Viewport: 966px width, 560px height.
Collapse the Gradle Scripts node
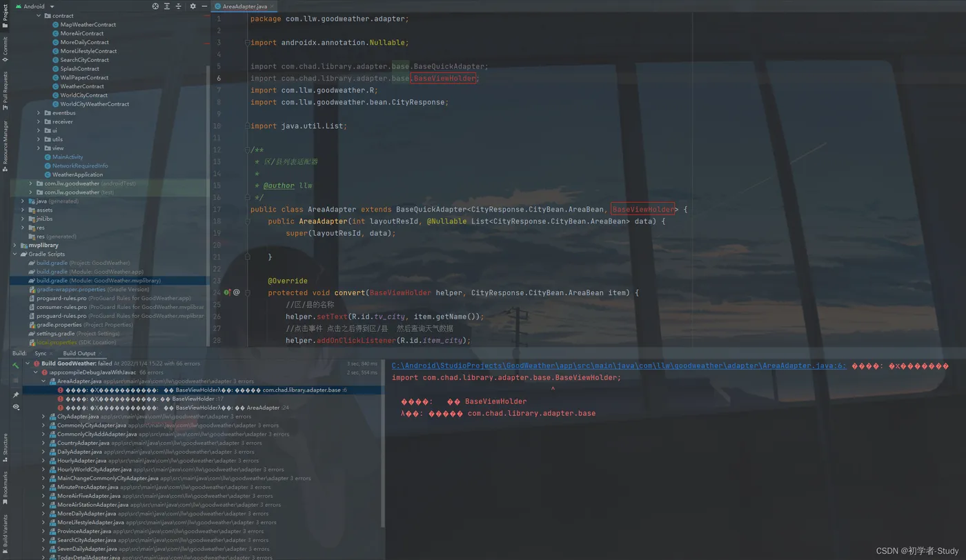tap(14, 254)
